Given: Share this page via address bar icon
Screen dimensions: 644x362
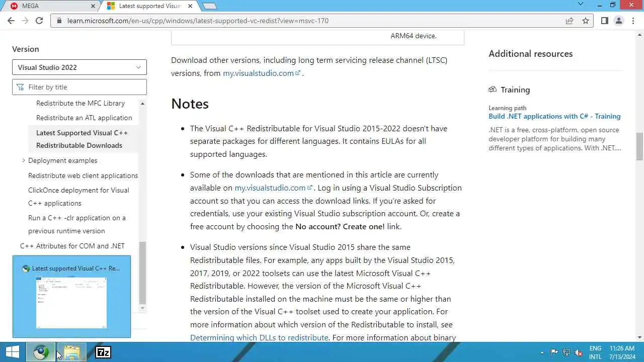Looking at the screenshot, I should tap(570, 21).
